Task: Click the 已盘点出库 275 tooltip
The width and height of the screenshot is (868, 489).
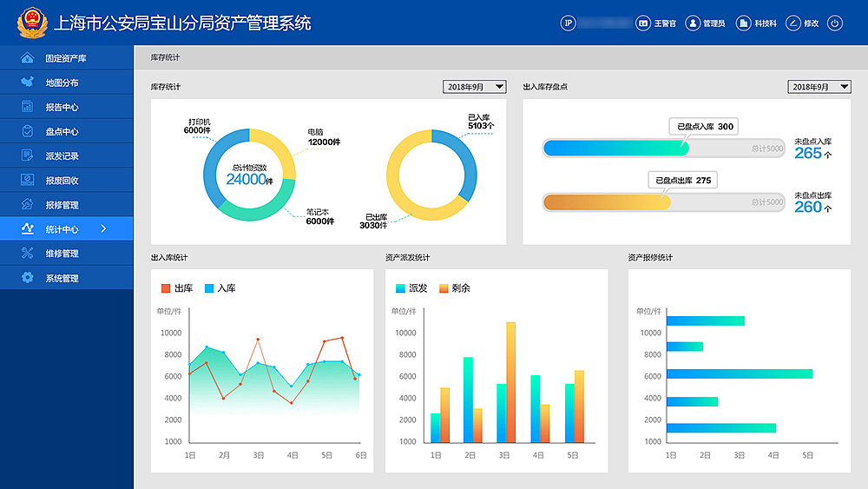Action: 682,180
